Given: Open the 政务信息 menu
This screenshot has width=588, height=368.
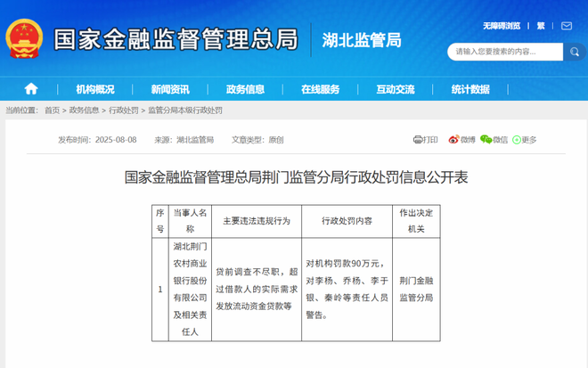Looking at the screenshot, I should (245, 89).
